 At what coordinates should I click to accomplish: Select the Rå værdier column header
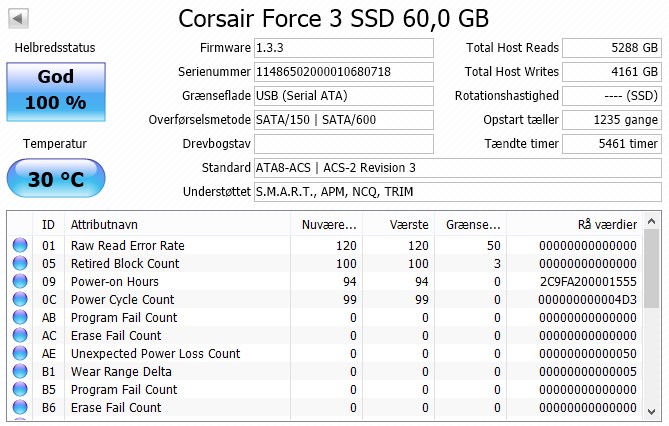click(x=574, y=225)
